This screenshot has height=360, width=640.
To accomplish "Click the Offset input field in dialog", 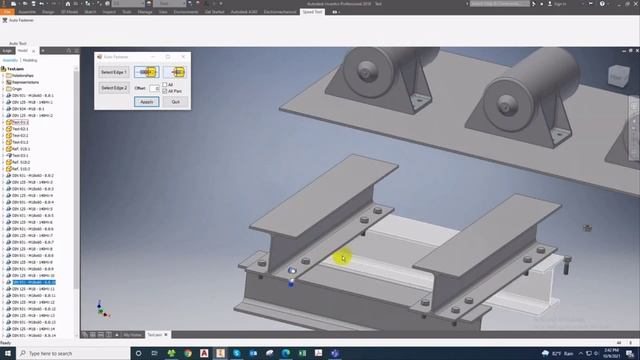I will [x=154, y=88].
